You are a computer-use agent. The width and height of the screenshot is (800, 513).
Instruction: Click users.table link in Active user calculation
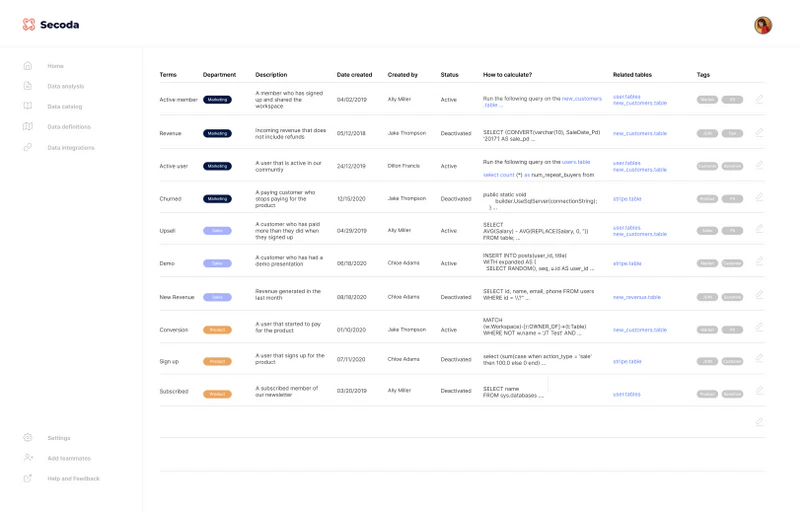click(x=576, y=162)
